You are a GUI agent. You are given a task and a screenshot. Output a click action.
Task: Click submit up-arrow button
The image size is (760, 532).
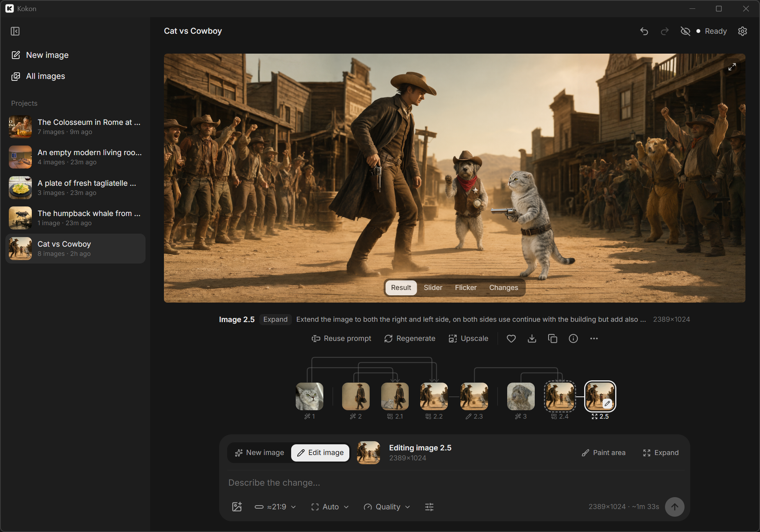(675, 507)
